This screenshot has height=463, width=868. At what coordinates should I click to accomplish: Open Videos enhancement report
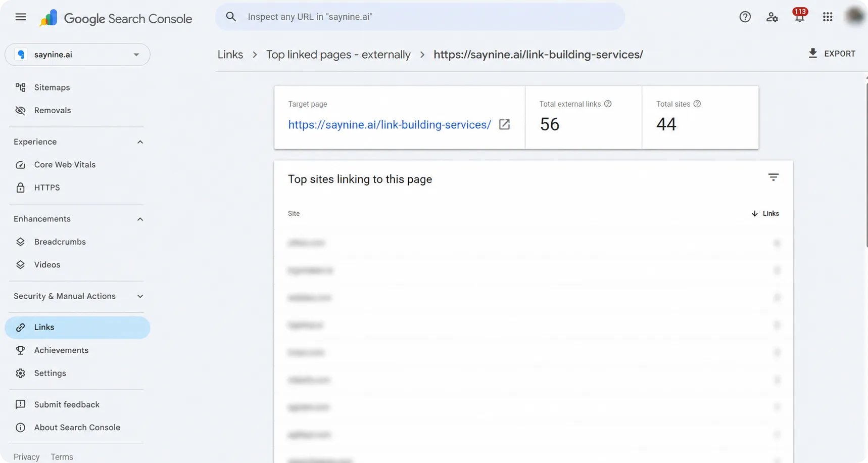47,264
